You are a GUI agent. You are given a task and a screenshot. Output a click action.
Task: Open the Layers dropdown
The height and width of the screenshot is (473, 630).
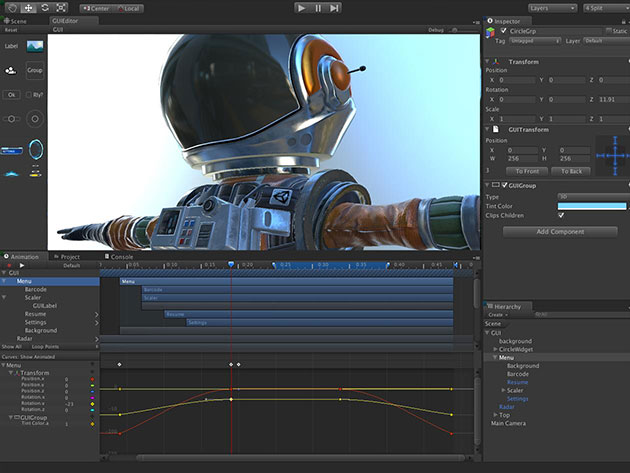(552, 8)
